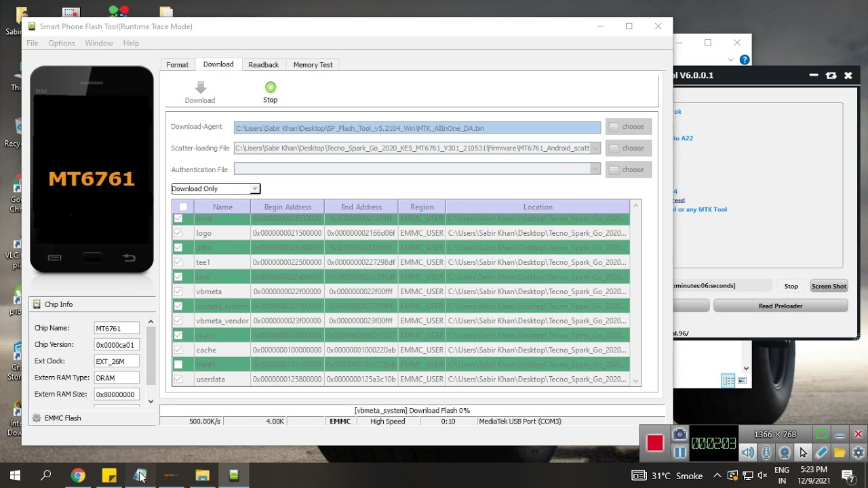Open the Help menu
Image resolution: width=868 pixels, height=488 pixels.
[x=131, y=43]
